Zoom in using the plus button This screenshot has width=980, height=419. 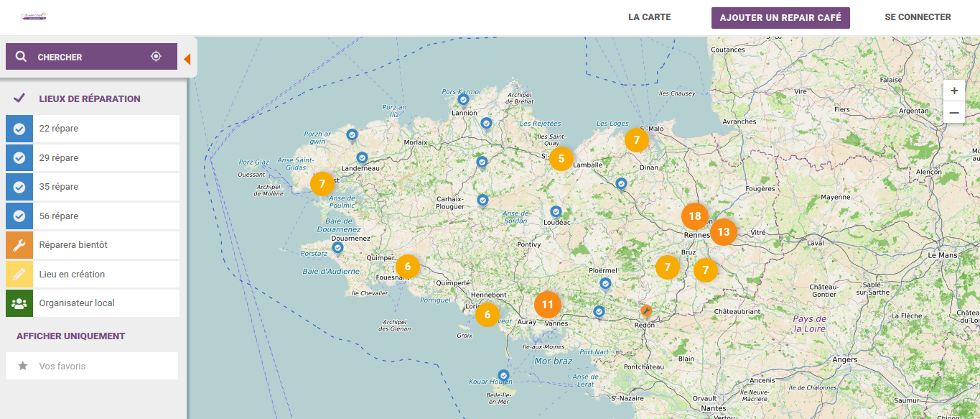pos(954,90)
